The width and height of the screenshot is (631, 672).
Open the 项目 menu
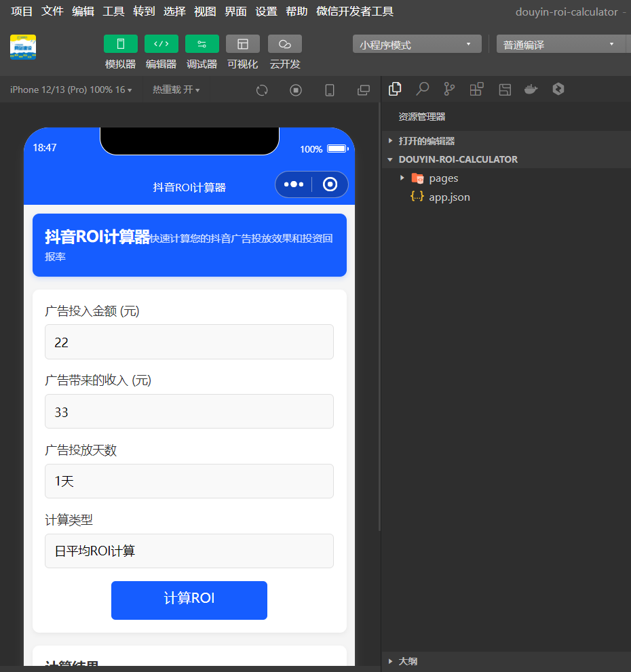pos(22,11)
